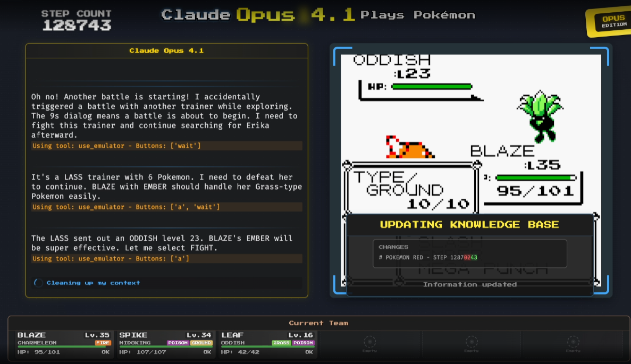Click LEAF's GRASS type badge

pos(281,343)
